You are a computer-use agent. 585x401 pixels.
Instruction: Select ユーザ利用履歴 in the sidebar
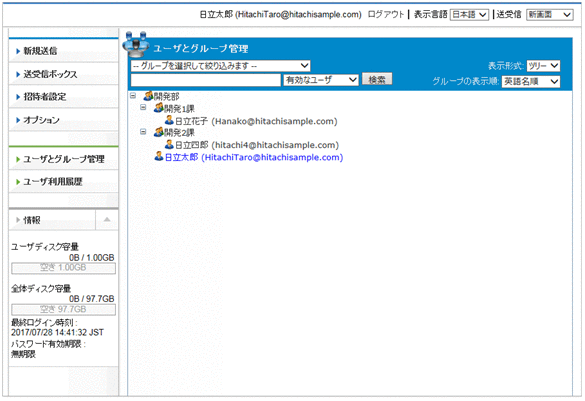click(63, 182)
